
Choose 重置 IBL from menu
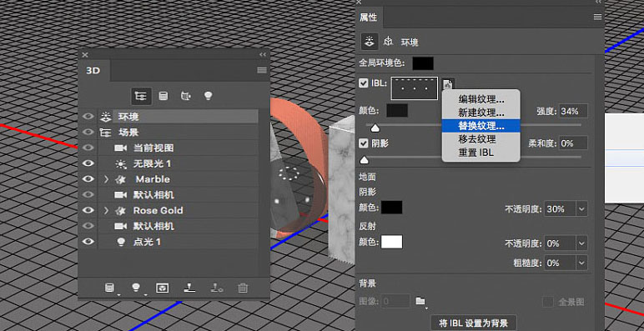point(481,153)
